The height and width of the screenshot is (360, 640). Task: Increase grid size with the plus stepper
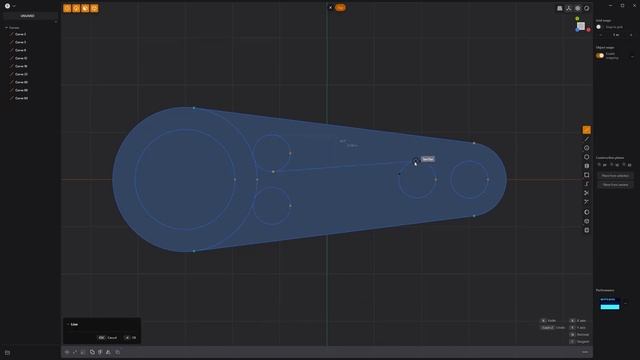point(631,35)
